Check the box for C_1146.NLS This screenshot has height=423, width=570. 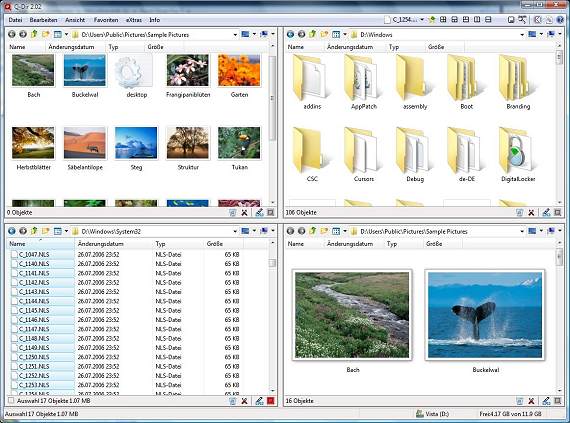(x=14, y=320)
